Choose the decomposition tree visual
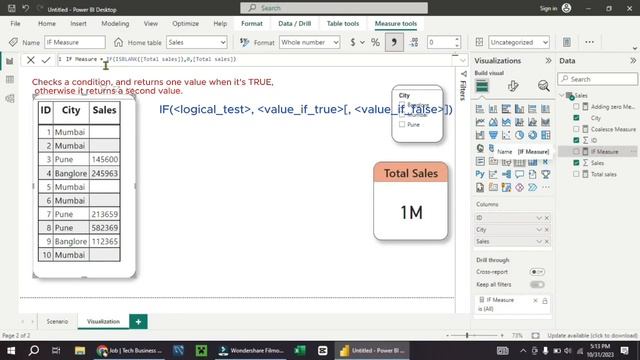The height and width of the screenshot is (360, 640). [506, 174]
